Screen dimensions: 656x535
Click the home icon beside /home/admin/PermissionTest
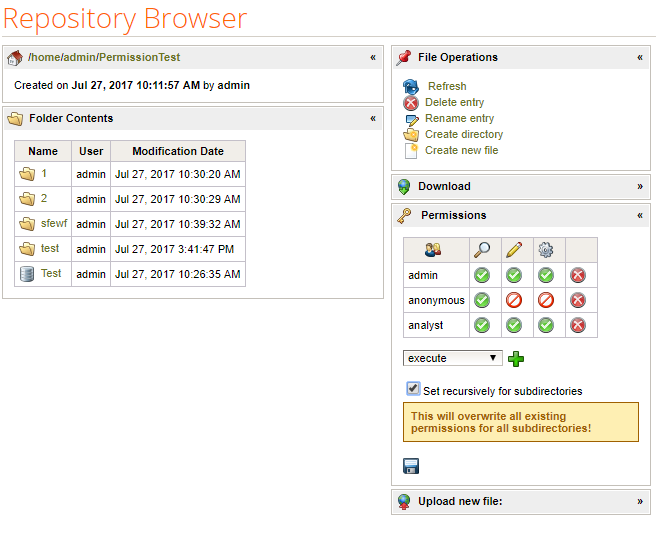15,58
